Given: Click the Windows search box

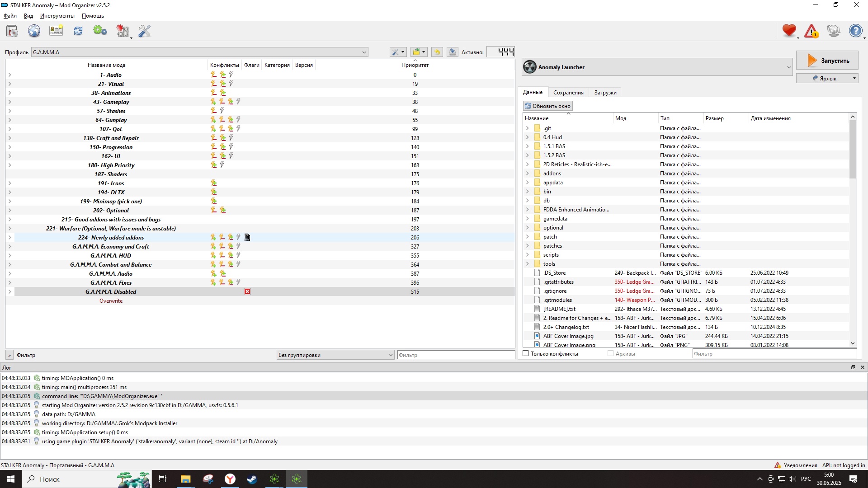Looking at the screenshot, I should click(x=86, y=479).
